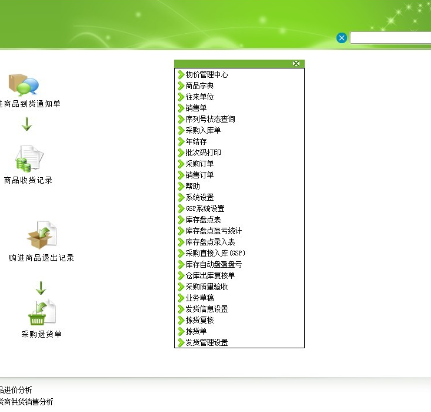Close the popup menu list with X

tap(296, 63)
